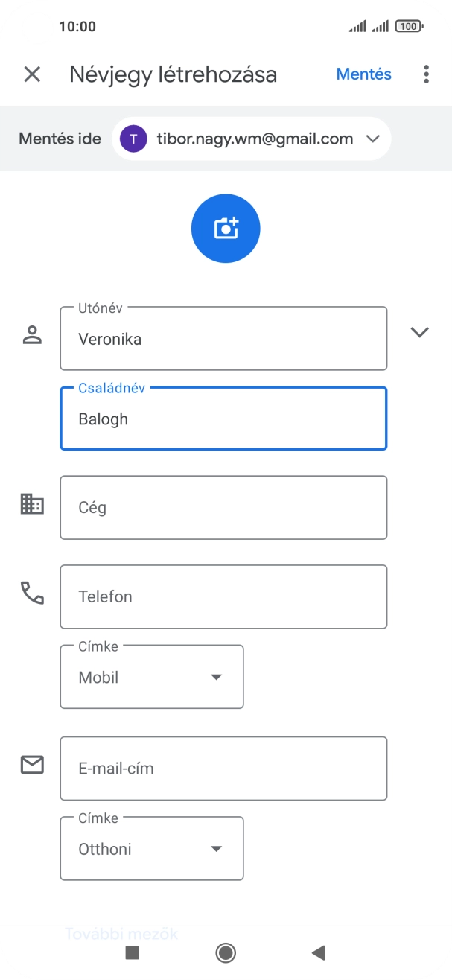Tap the phone receiver icon
The height and width of the screenshot is (980, 452).
coord(31,593)
